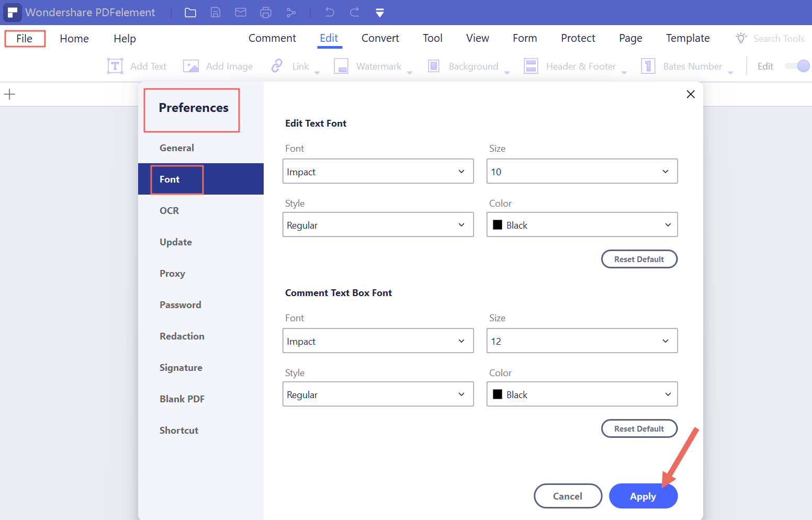Expand the Comment Text Box Style dropdown
The width and height of the screenshot is (812, 520).
click(378, 394)
